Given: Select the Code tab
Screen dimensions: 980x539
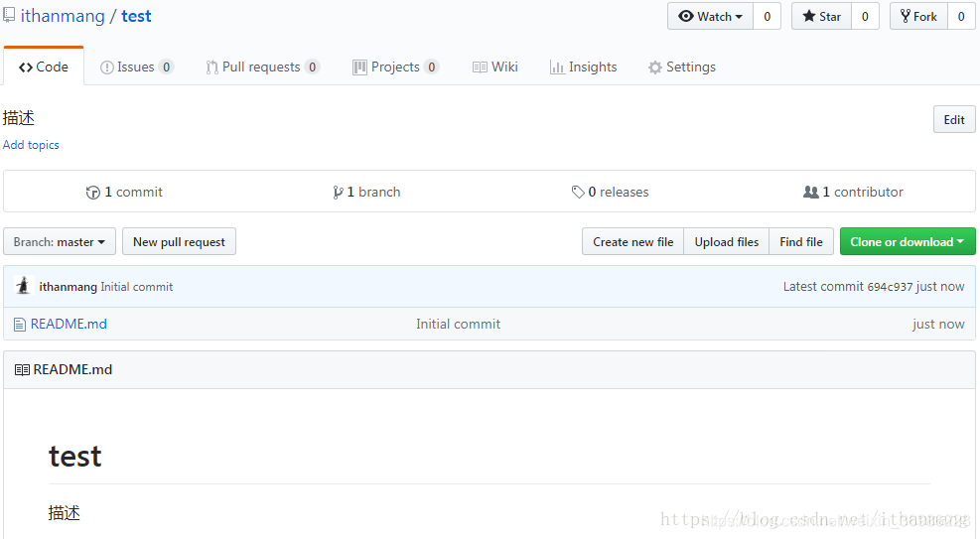Looking at the screenshot, I should pos(44,67).
